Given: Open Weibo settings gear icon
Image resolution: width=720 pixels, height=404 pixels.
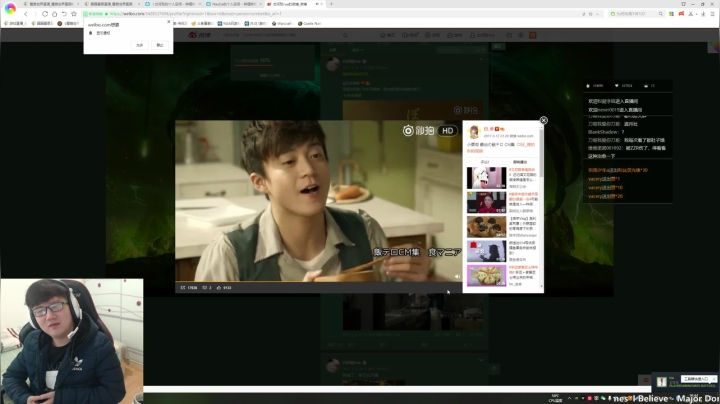Looking at the screenshot, I should tap(520, 35).
